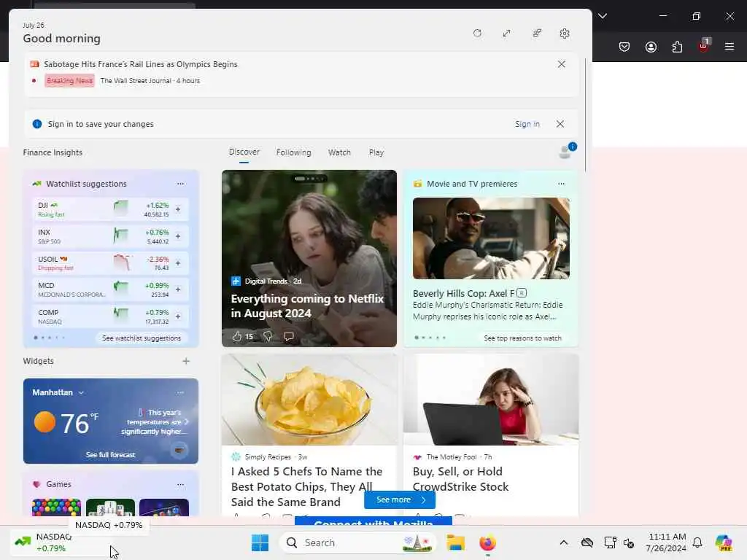Switch to the Play tab

(376, 152)
